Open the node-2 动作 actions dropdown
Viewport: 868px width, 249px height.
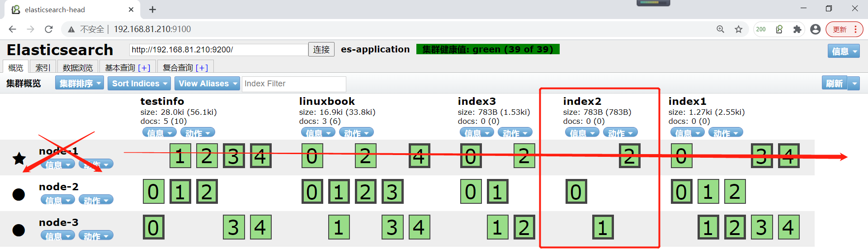[96, 200]
